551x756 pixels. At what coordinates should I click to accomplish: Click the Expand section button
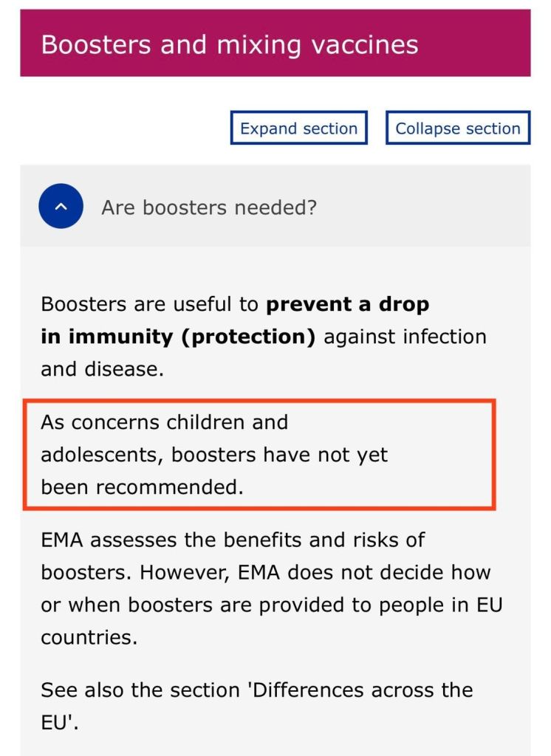pyautogui.click(x=298, y=128)
